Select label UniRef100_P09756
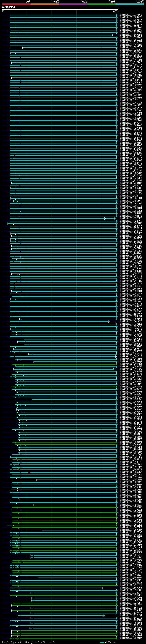This screenshot has width=146, height=644. 131,239
